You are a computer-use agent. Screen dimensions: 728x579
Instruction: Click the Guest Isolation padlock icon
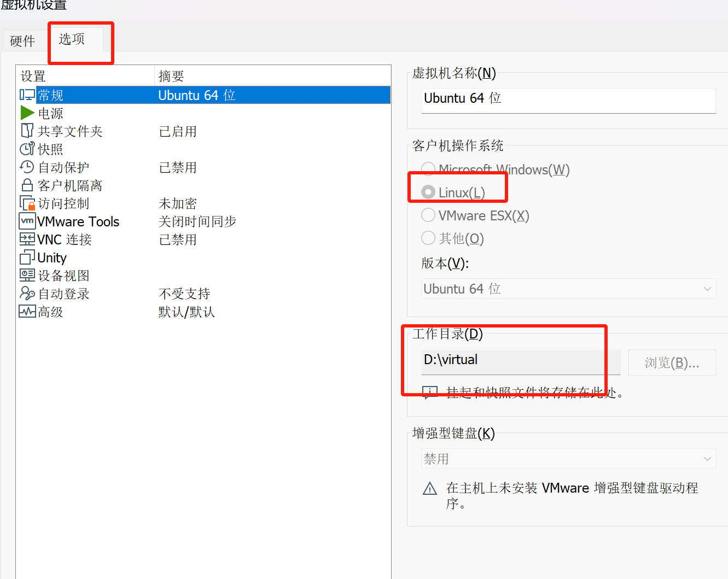click(x=27, y=185)
